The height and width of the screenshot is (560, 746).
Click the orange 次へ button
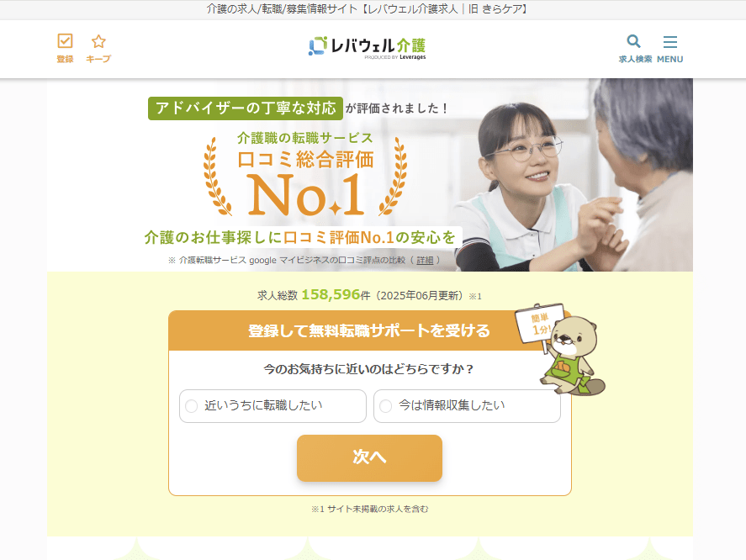369,457
